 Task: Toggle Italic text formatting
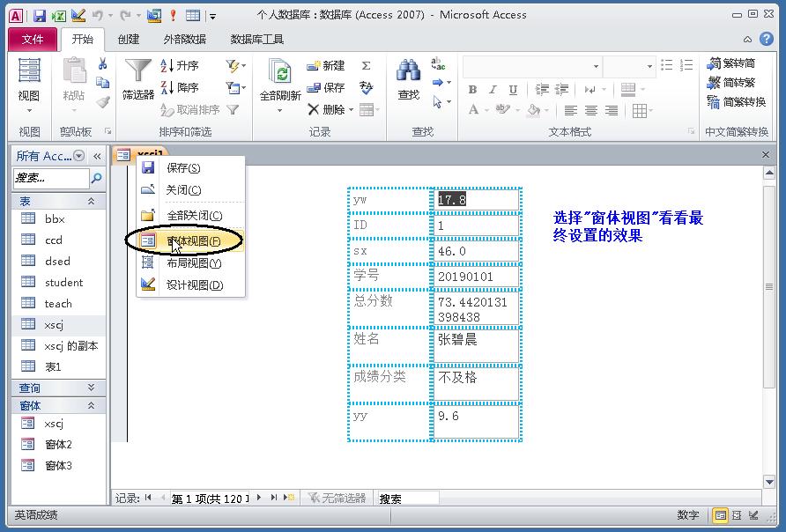pos(492,90)
